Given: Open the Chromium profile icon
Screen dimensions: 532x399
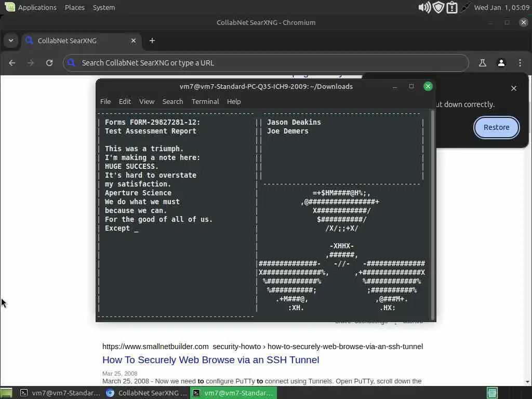Looking at the screenshot, I should point(501,63).
